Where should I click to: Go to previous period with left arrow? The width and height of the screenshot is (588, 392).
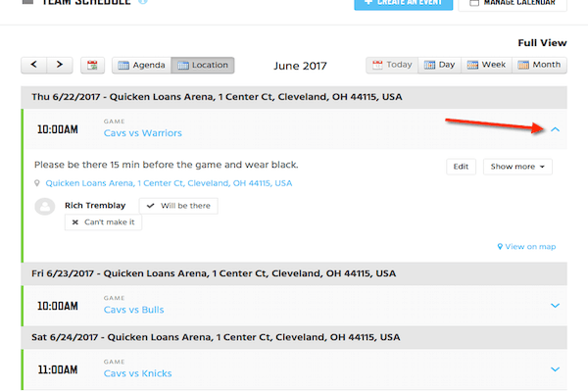tap(33, 66)
